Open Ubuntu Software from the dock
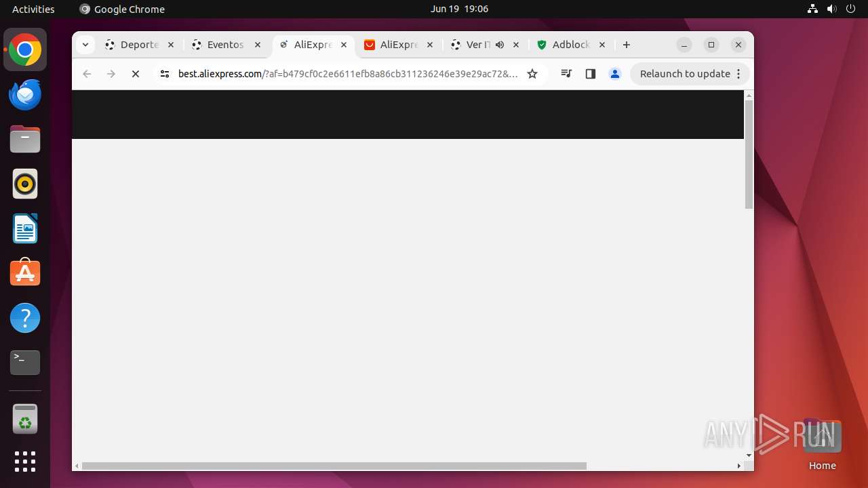The image size is (868, 488). pyautogui.click(x=25, y=273)
